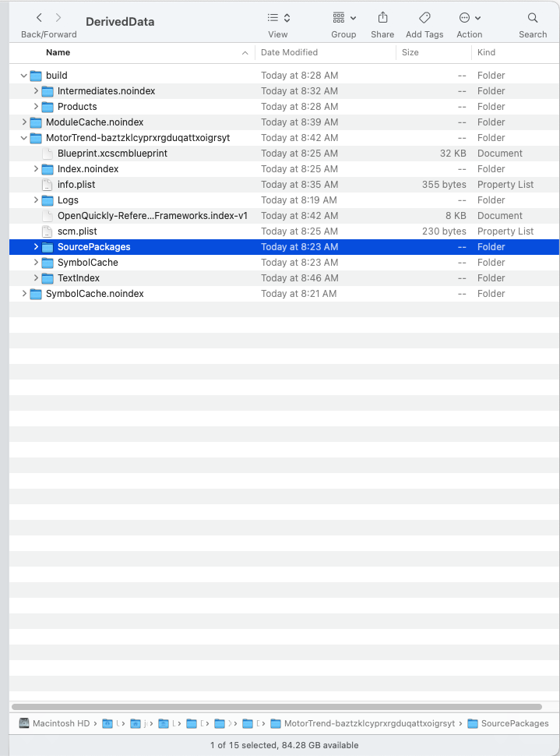The width and height of the screenshot is (560, 756).
Task: Expand the SymbolCache folder
Action: point(36,263)
